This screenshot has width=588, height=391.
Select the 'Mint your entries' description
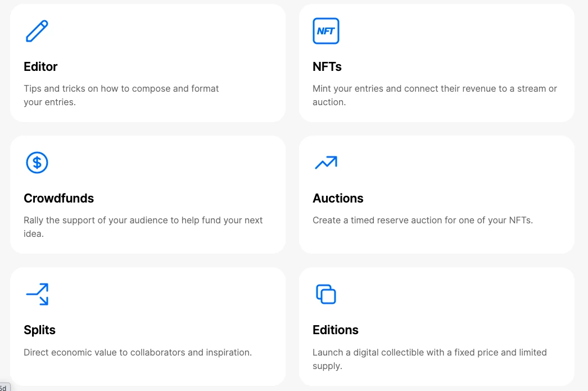coord(435,95)
